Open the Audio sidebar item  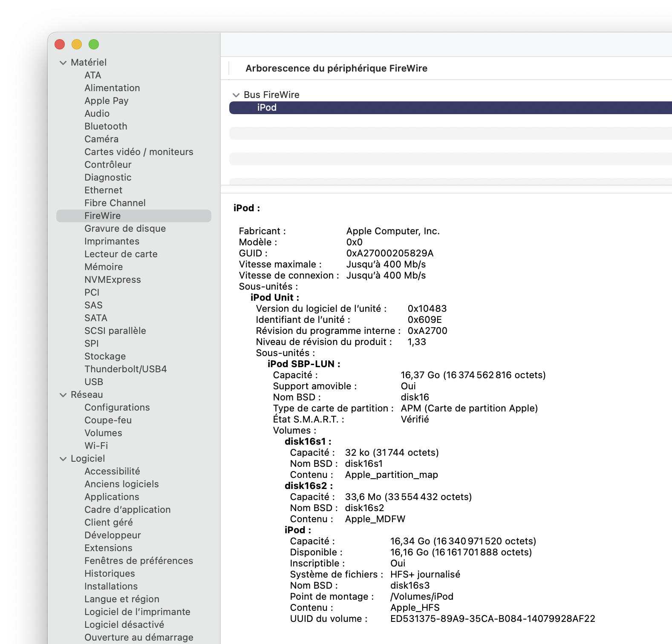[x=97, y=114]
